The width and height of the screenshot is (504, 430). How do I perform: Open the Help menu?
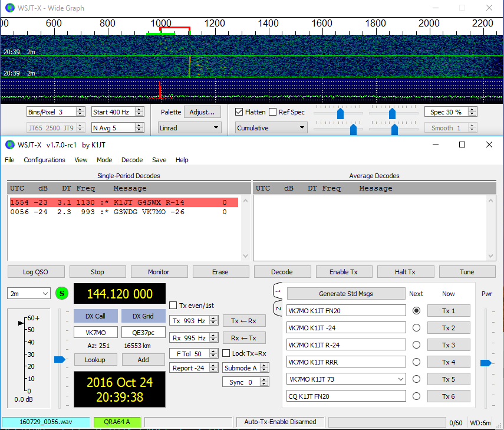coord(182,160)
